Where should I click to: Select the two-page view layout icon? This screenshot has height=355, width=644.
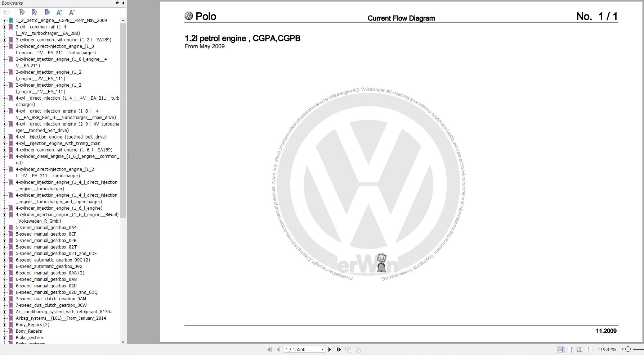tap(579, 349)
